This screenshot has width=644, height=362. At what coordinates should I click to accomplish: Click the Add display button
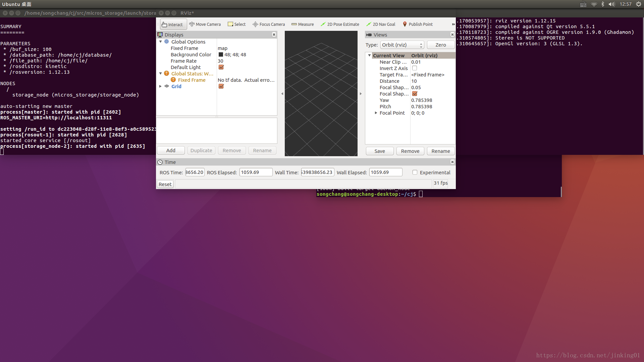pyautogui.click(x=171, y=150)
